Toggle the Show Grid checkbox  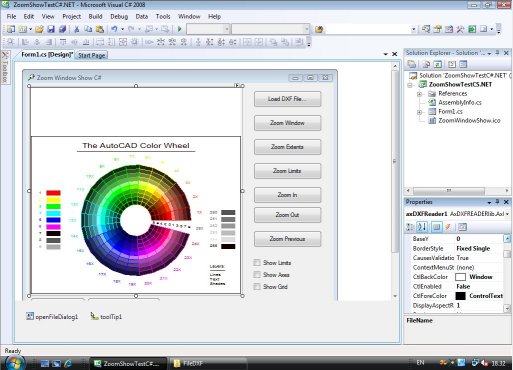point(257,287)
